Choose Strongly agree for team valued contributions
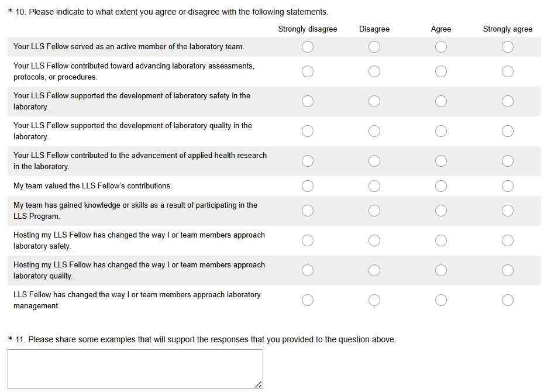Viewport: 551px width, 392px height. coord(508,186)
